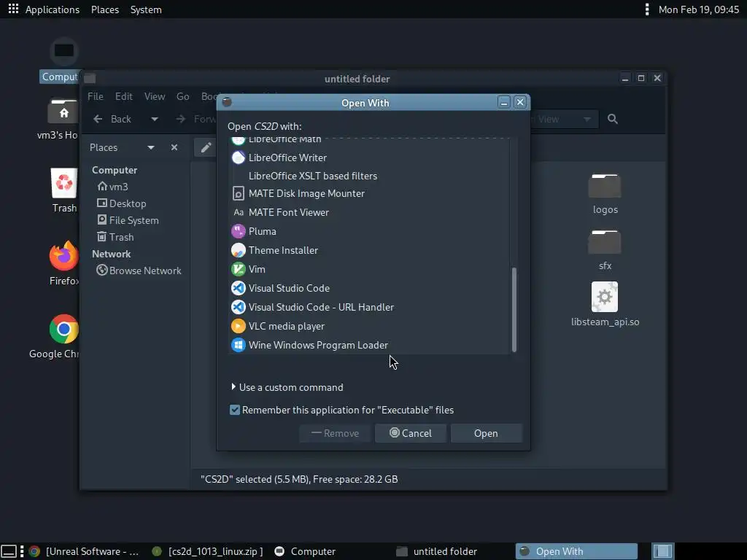Open Browse Network in sidebar
747x560 pixels.
click(139, 271)
